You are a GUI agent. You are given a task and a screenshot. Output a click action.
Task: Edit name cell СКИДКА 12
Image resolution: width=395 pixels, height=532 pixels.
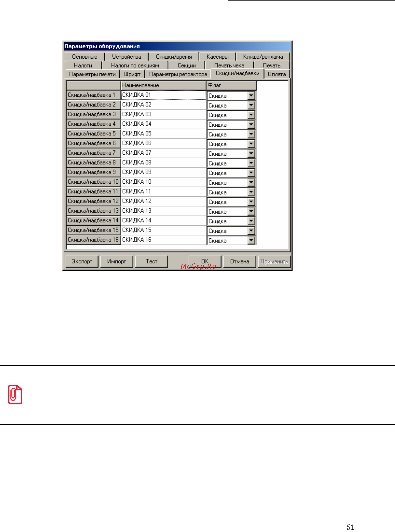coord(163,201)
